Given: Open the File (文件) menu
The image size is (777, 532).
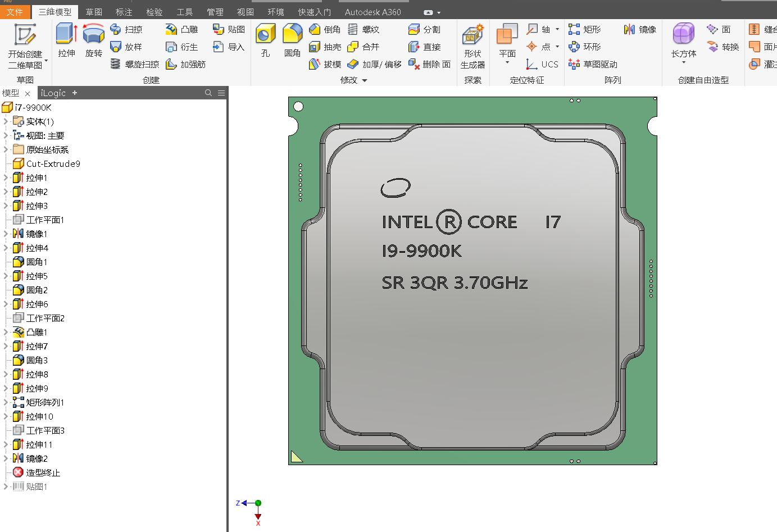Looking at the screenshot, I should tap(15, 12).
